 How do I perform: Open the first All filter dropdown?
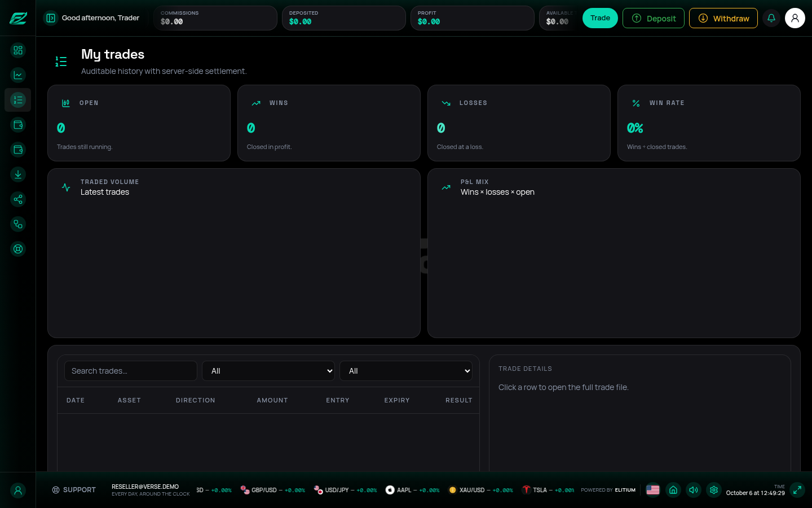pos(268,371)
